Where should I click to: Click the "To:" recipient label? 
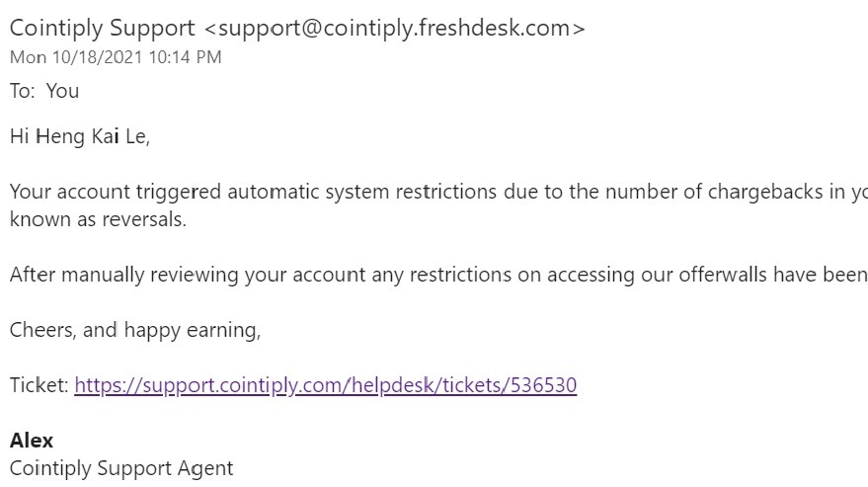click(23, 91)
